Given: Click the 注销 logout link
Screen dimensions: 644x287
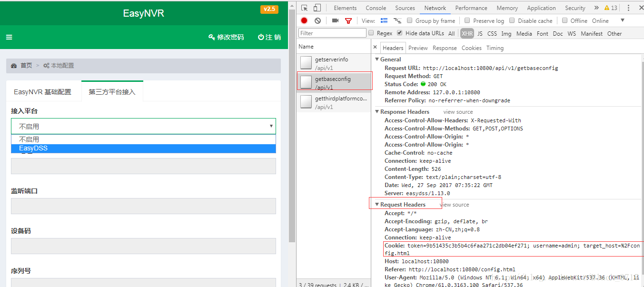Looking at the screenshot, I should (269, 37).
